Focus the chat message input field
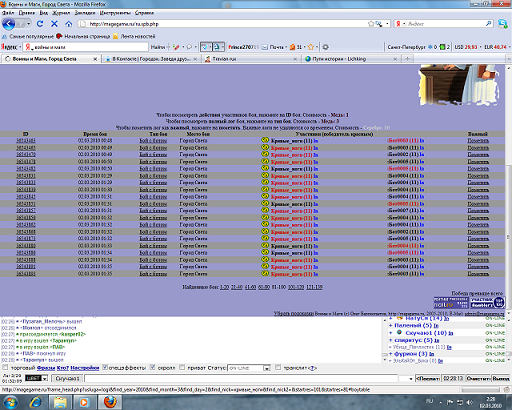 (x=241, y=379)
